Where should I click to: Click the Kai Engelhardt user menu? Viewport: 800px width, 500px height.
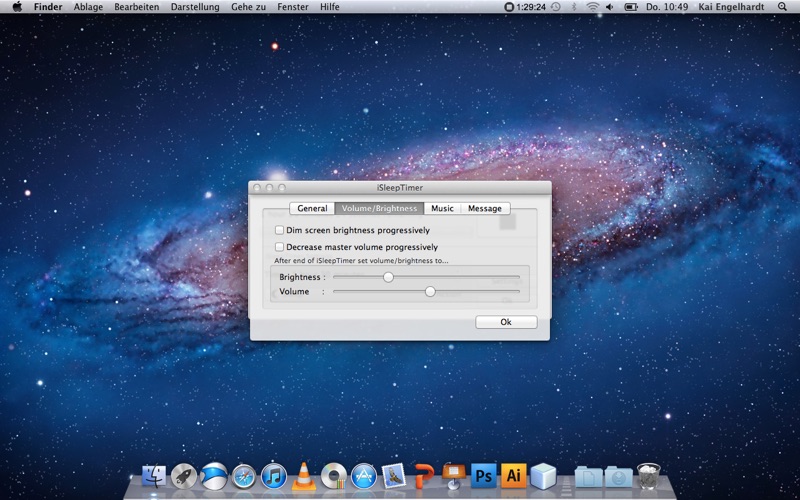coord(732,7)
